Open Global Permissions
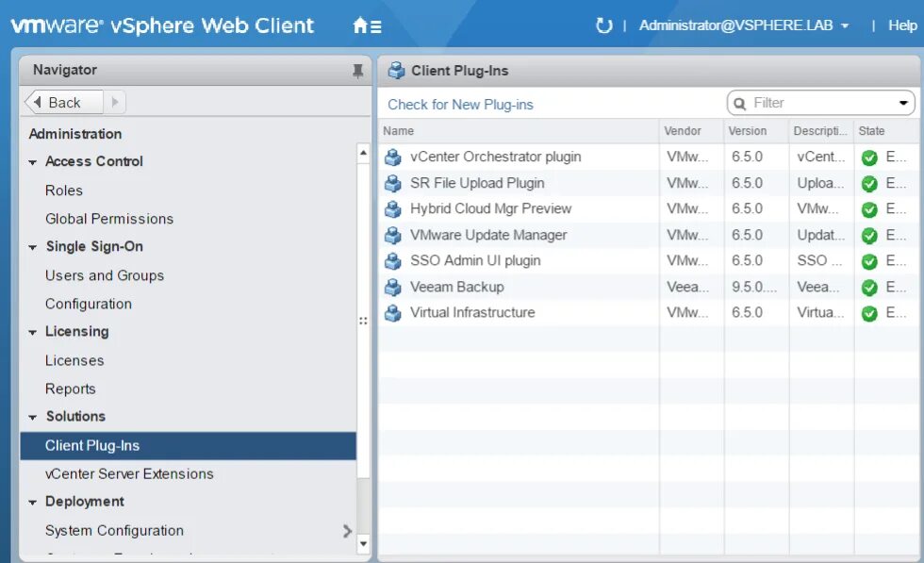 [x=109, y=219]
